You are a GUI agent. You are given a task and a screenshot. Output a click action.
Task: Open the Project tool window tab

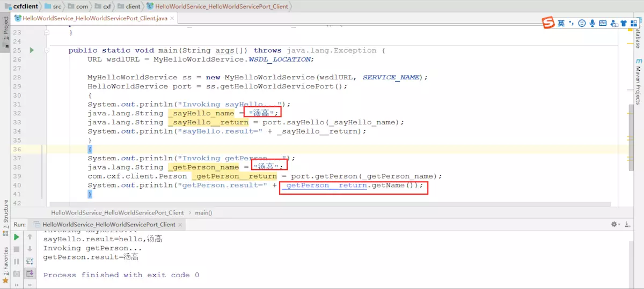point(5,28)
